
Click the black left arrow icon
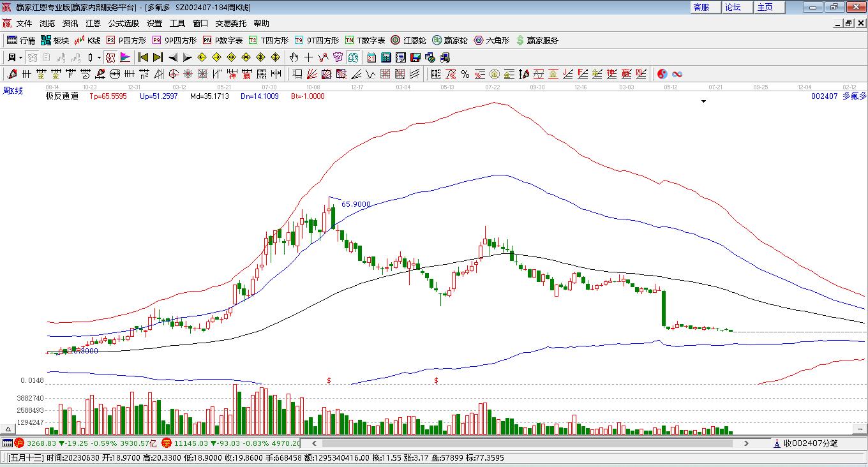click(173, 57)
